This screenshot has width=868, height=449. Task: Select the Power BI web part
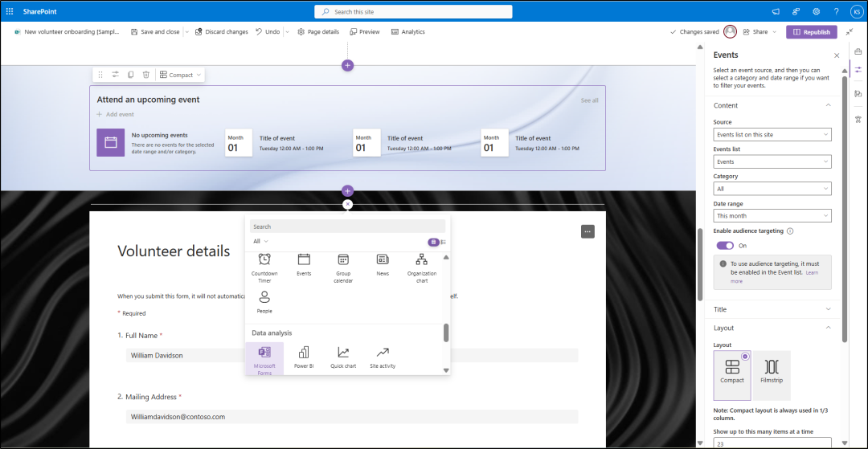pos(304,357)
